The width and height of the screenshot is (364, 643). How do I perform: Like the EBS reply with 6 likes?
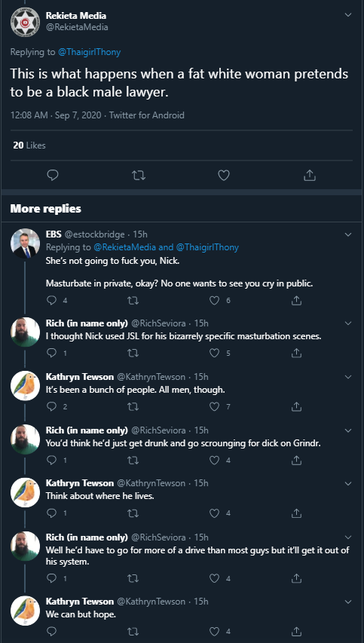214,301
